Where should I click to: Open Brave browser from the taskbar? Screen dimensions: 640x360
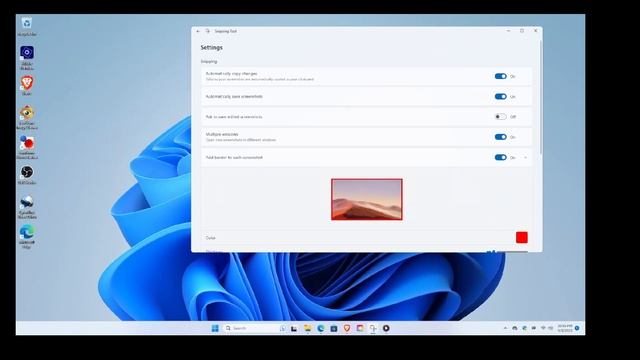pos(347,328)
